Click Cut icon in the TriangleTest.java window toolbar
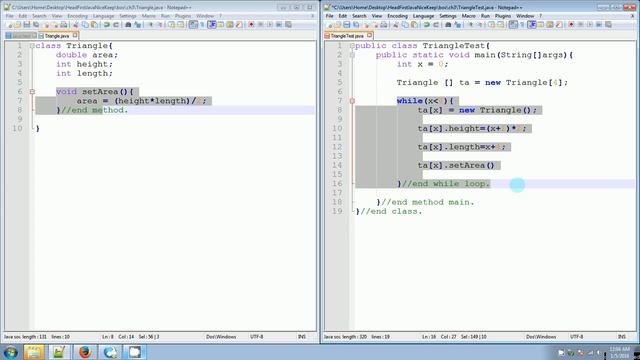The height and width of the screenshot is (360, 640). click(396, 25)
